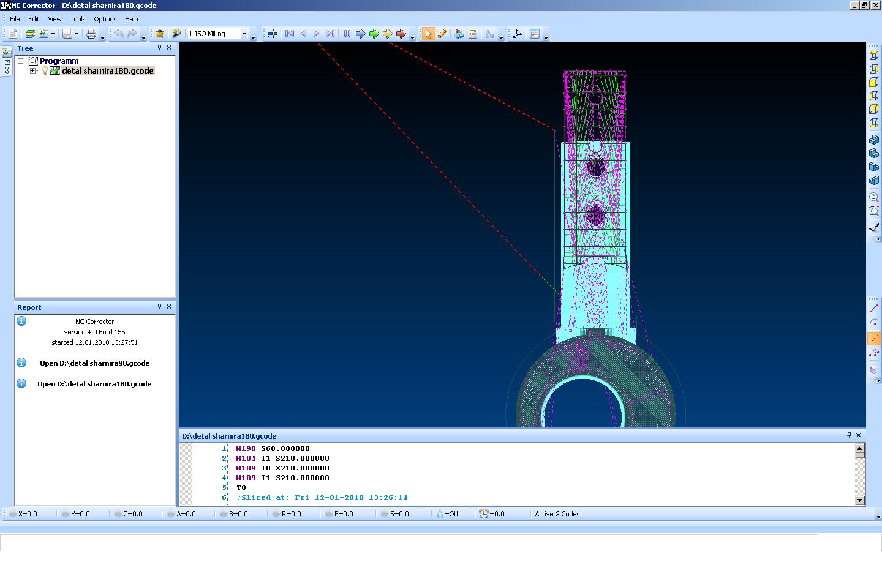Click the Files side tab
The image size is (882, 588).
click(x=7, y=61)
